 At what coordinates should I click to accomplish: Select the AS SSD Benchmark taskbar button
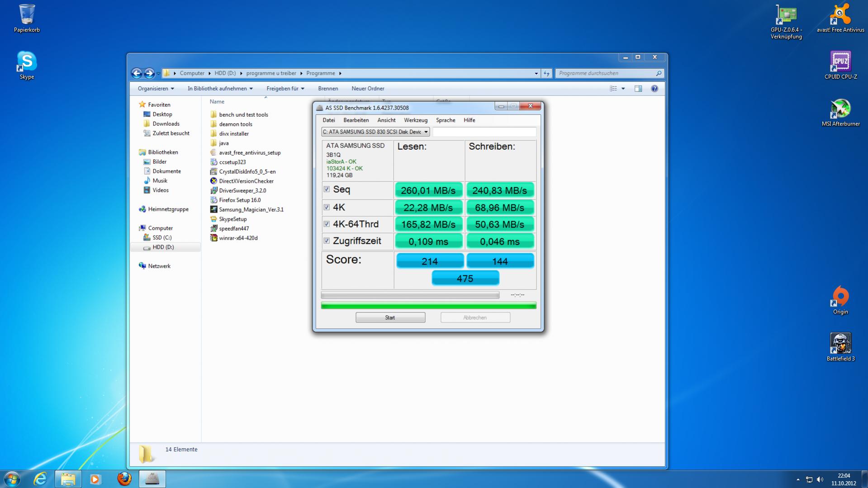click(x=152, y=479)
